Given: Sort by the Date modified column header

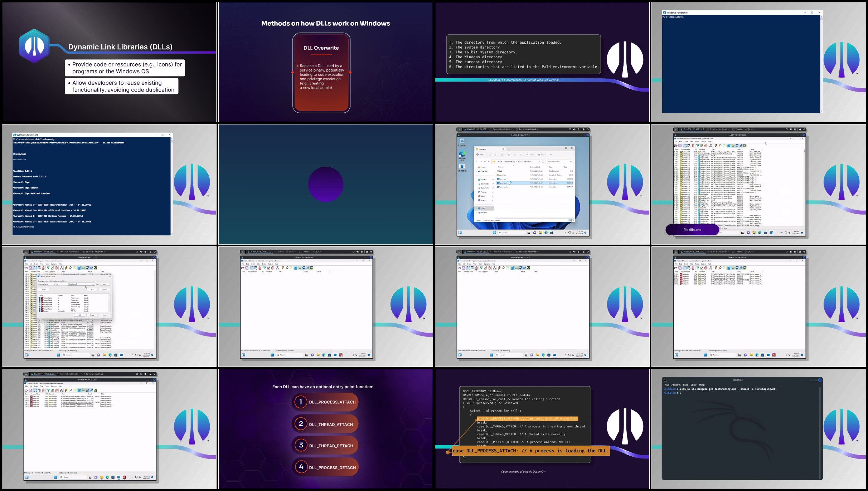Looking at the screenshot, I should pyautogui.click(x=535, y=167).
